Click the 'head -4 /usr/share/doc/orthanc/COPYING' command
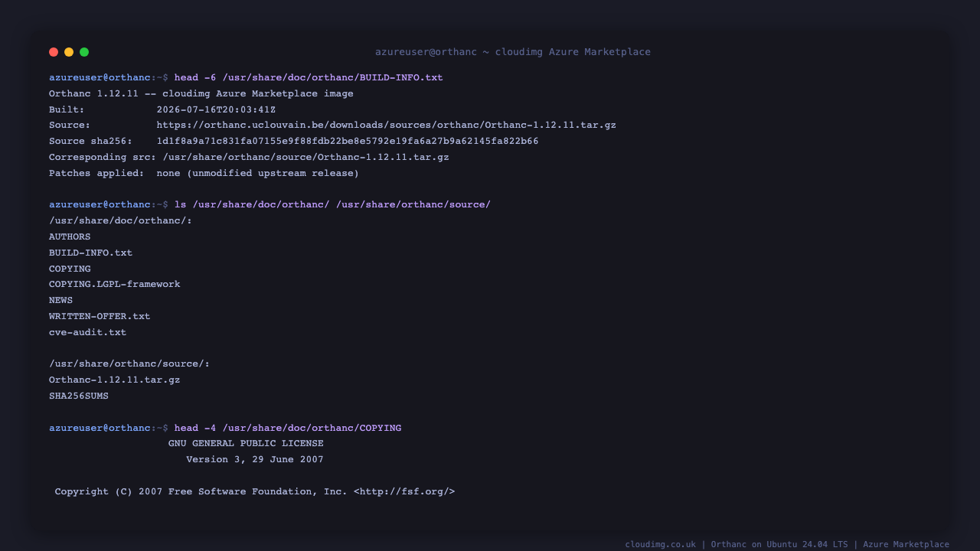 pyautogui.click(x=288, y=429)
